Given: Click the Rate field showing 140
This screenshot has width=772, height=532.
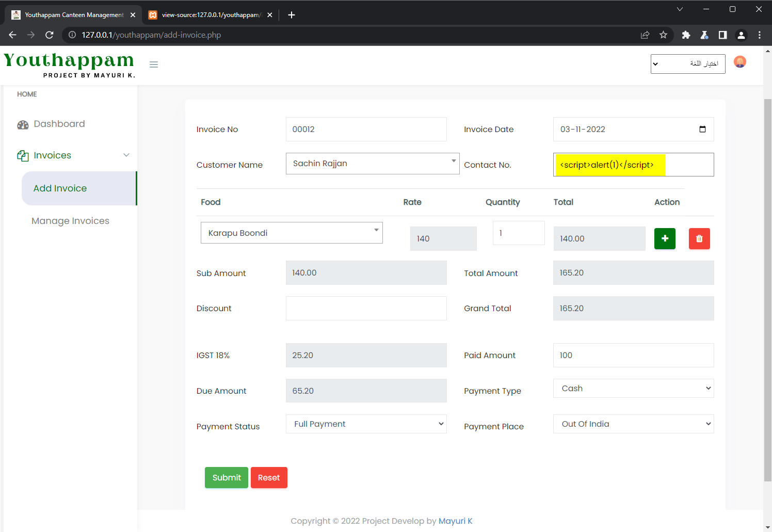Looking at the screenshot, I should click(443, 238).
